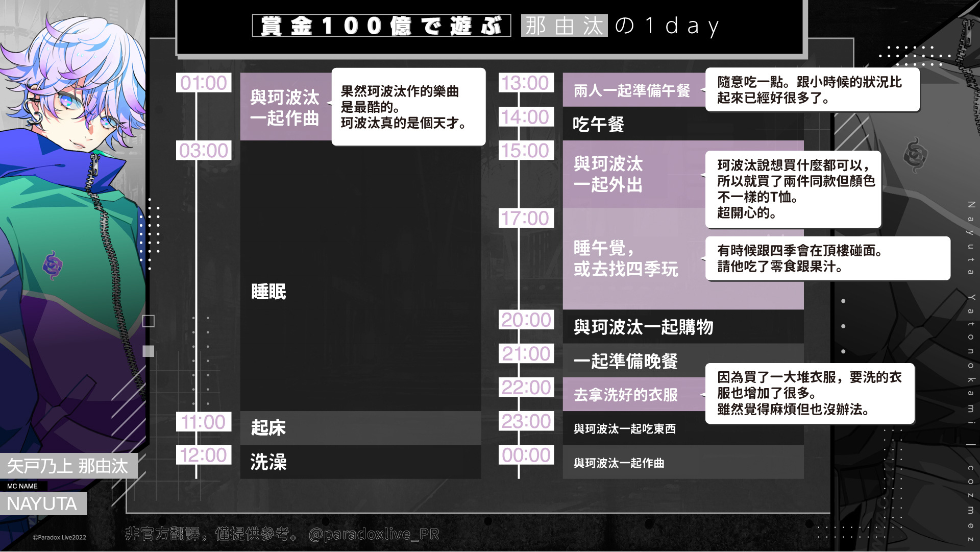Click the filled gray square marker
This screenshot has height=552, width=980.
(148, 351)
